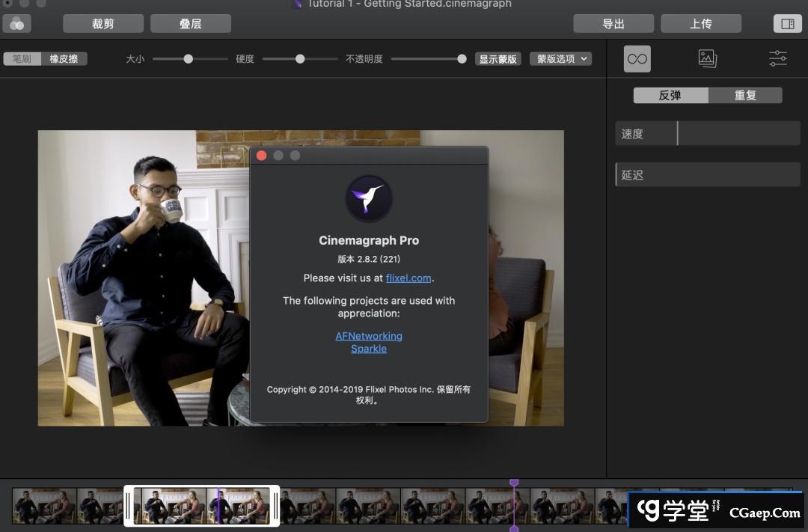
Task: Close the About Cinemagraph Pro dialog
Action: 261,156
